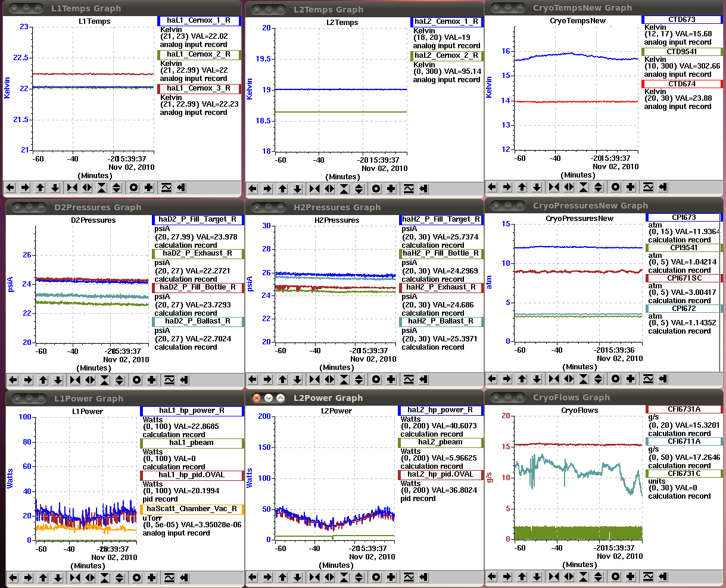The width and height of the screenshot is (726, 588).
Task: Click the return-arrow icon in L2Power Graph toolbar
Action: [x=423, y=577]
